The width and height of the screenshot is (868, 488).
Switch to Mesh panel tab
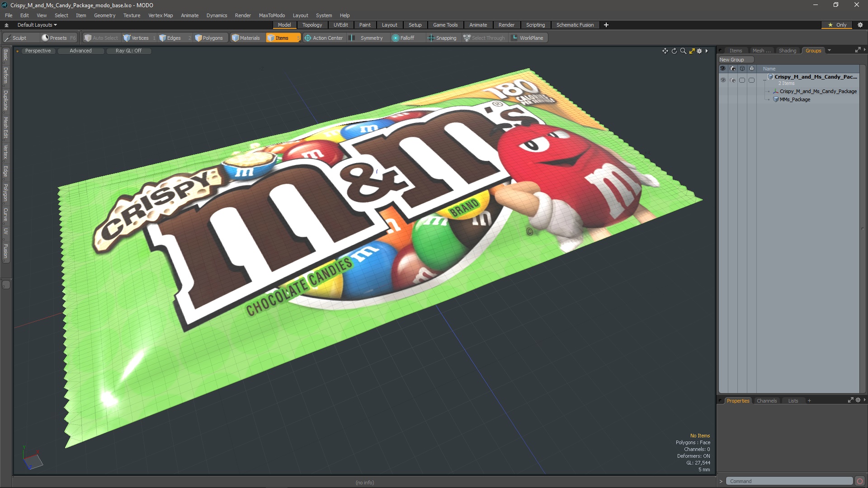(761, 51)
